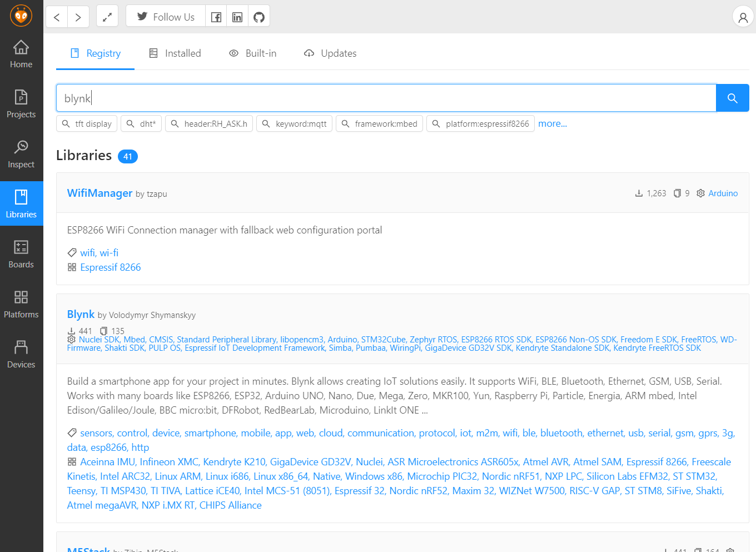Apply the 'dht*' search suggestion

(x=141, y=123)
